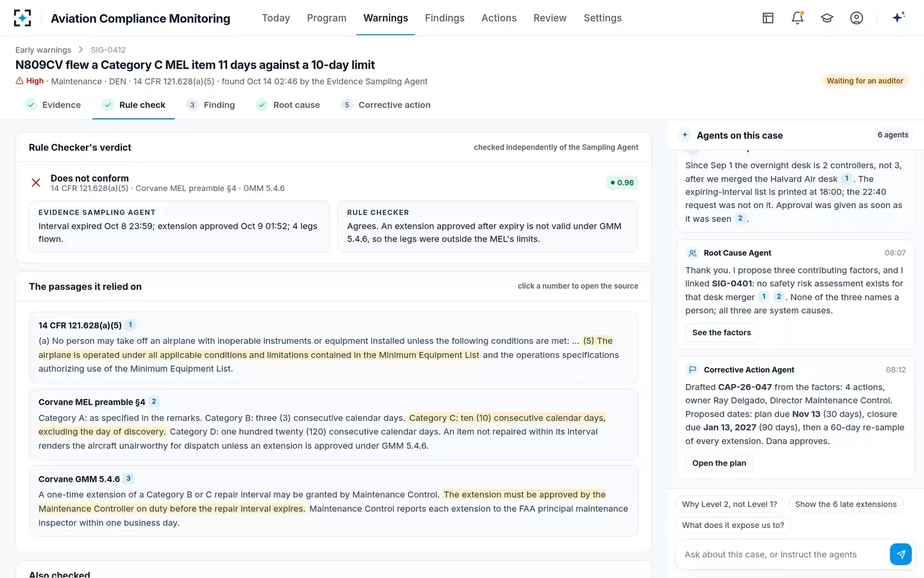Click the SIG-0412 breadcrumb label
Screen dimensions: 924x578
(108, 50)
